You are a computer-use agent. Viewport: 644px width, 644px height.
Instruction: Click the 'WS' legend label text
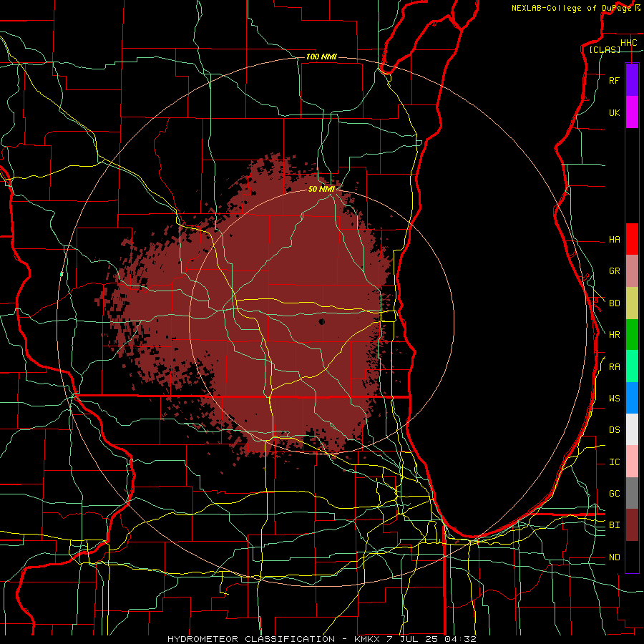click(614, 398)
